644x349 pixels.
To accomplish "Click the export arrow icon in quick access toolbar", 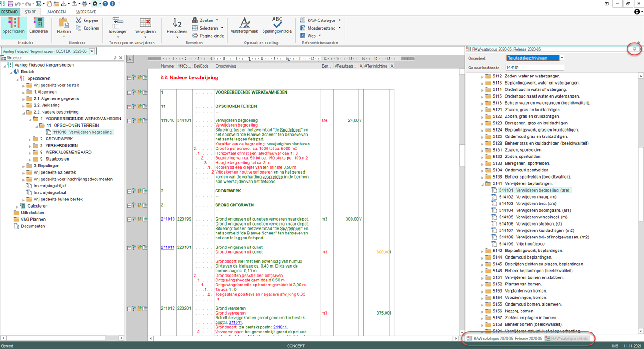I will [74, 4].
